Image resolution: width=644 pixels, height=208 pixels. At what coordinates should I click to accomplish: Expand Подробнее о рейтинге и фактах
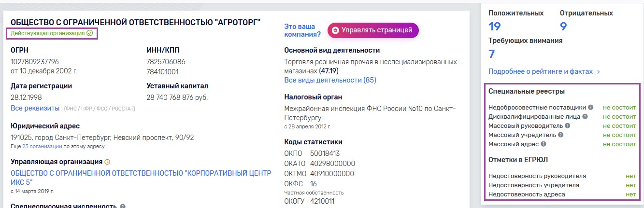pos(544,71)
